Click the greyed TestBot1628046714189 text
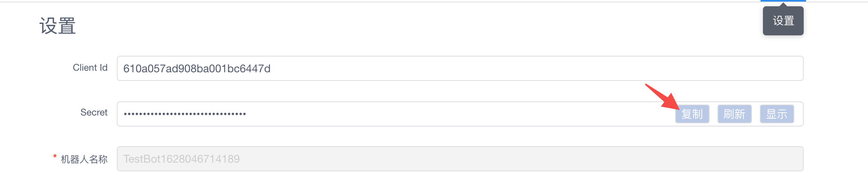868x176 pixels. [x=181, y=159]
